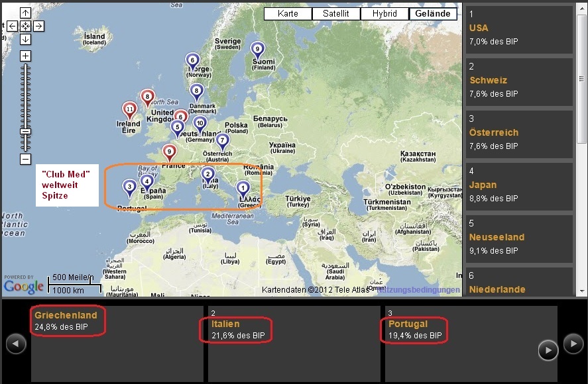Click blue marker 9 on Finland
Viewport: 588px width, 384px height.
[x=257, y=50]
